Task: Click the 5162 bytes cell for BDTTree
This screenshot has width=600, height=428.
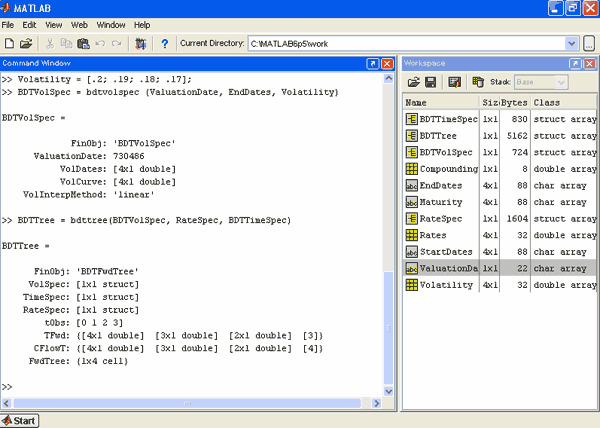Action: (517, 136)
